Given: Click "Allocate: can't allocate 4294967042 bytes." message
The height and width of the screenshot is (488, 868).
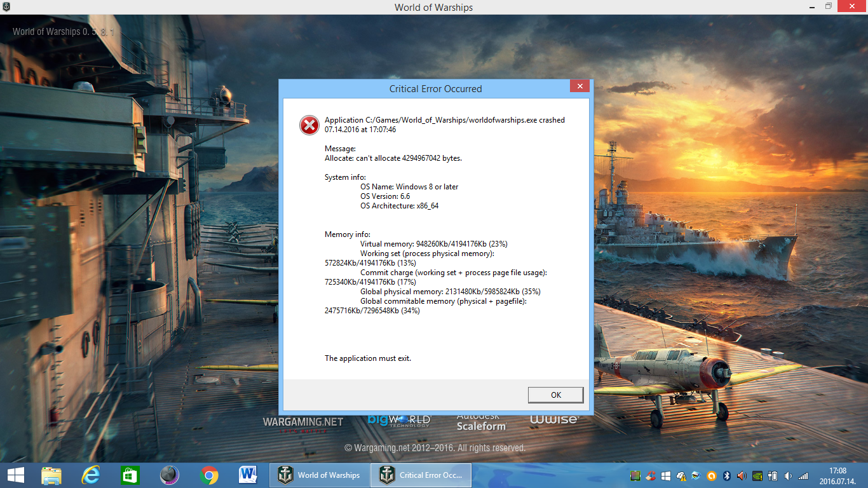Looking at the screenshot, I should coord(393,158).
